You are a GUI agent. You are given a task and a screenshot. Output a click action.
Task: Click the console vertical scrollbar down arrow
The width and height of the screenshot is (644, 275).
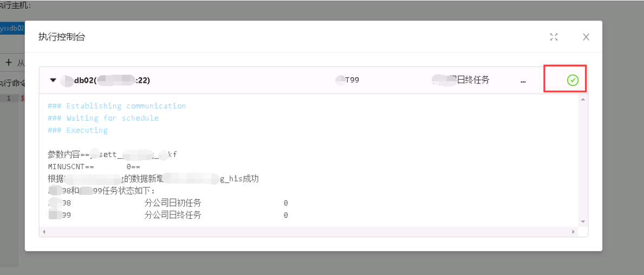tap(582, 221)
